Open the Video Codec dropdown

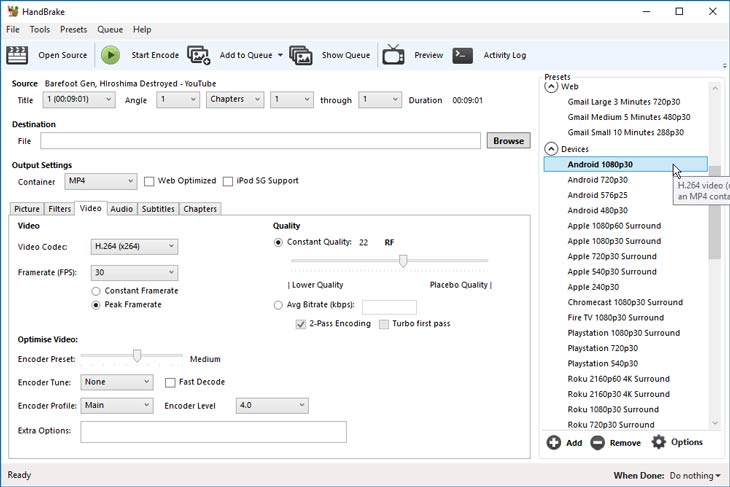[x=134, y=246]
